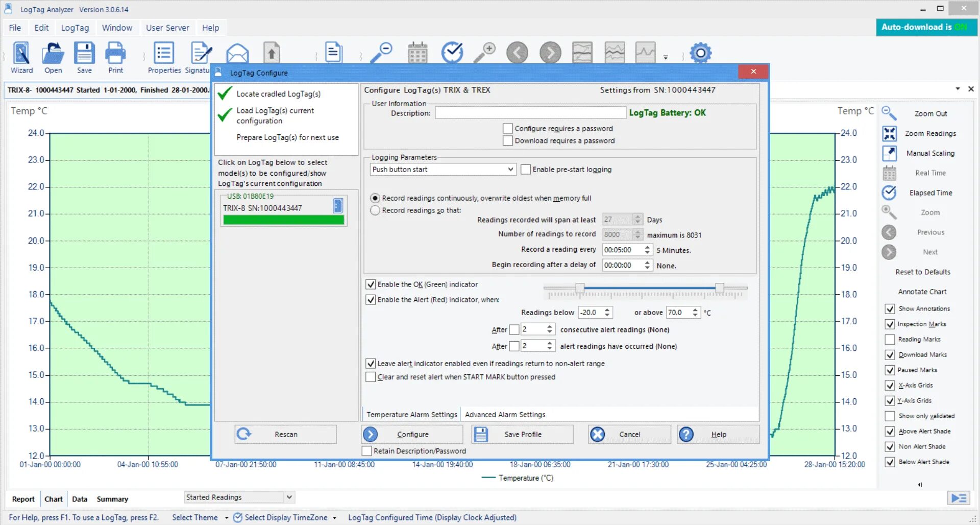Select Record readings so that radio button
Image resolution: width=980 pixels, height=525 pixels.
point(375,210)
